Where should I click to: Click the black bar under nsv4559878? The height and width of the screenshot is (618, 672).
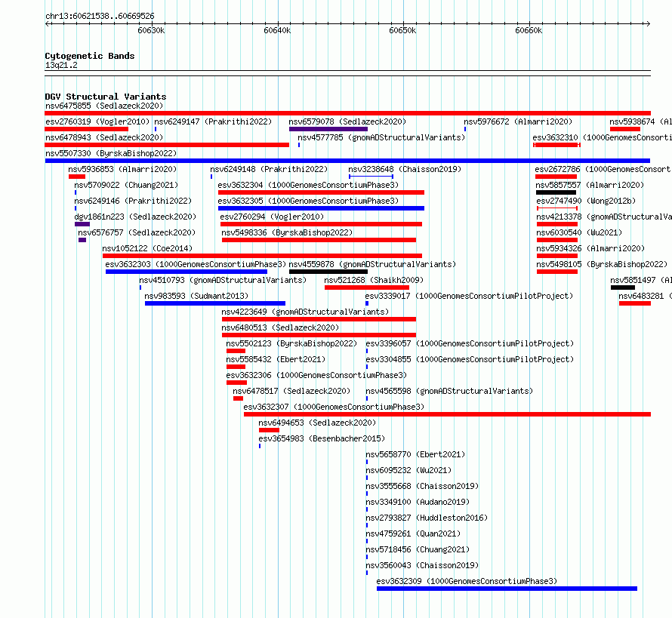point(328,272)
